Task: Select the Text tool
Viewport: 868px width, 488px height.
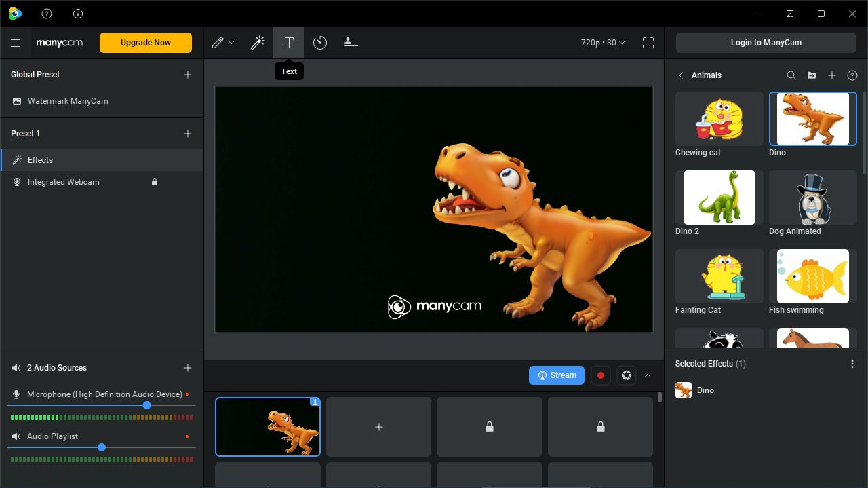Action: [289, 43]
